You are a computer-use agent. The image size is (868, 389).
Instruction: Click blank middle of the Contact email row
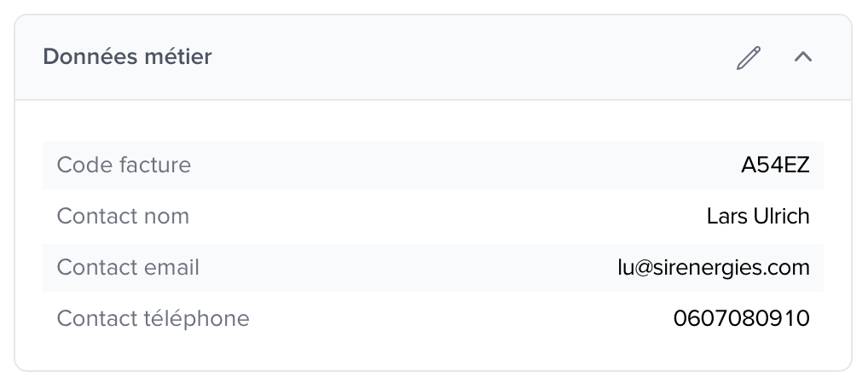[x=409, y=268]
